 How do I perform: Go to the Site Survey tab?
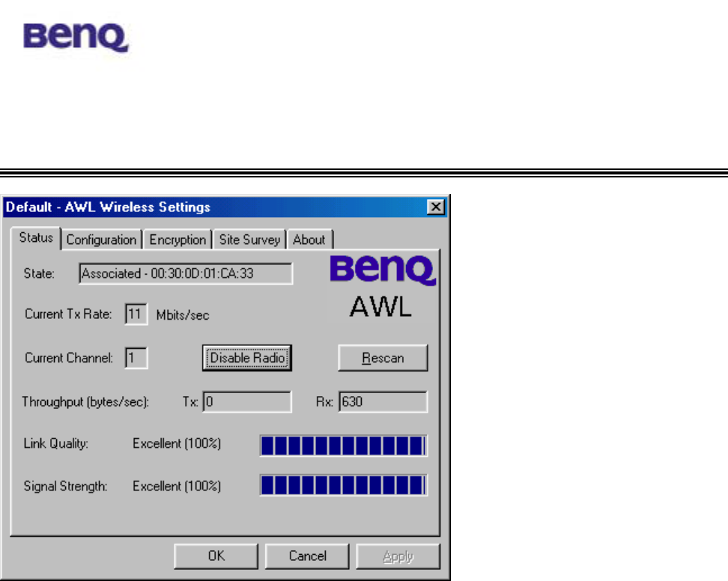click(249, 240)
